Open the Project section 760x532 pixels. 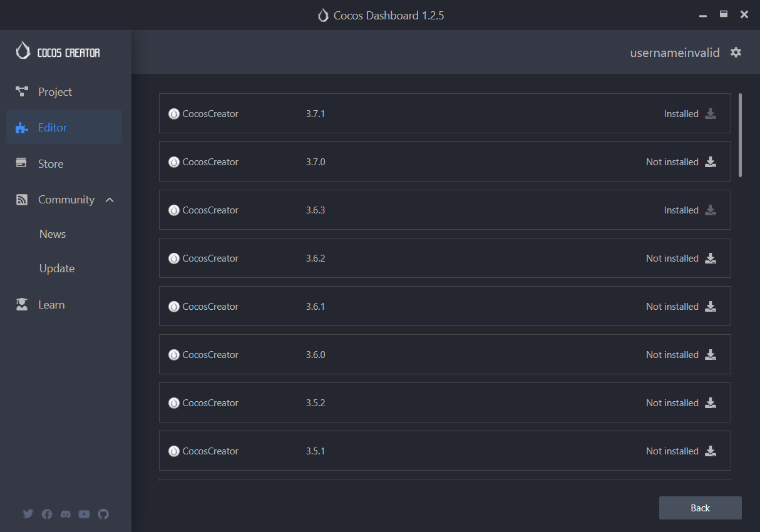[55, 92]
